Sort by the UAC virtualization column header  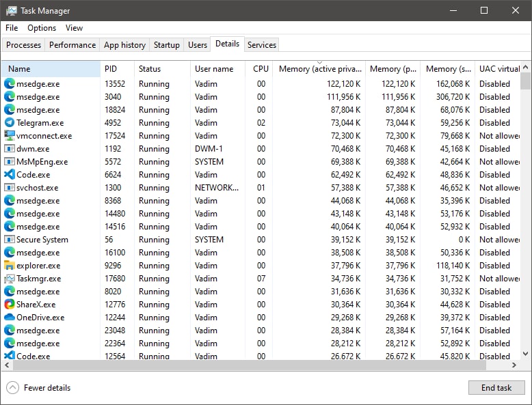point(498,69)
